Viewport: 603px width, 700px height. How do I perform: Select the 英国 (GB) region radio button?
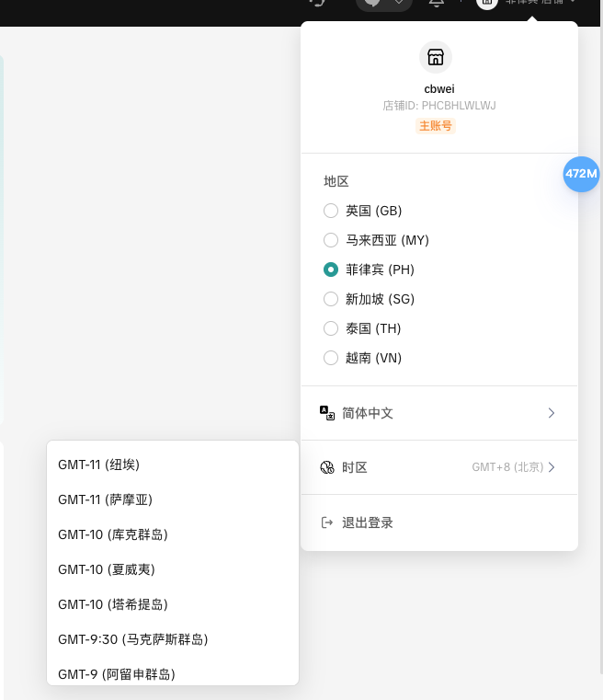(x=331, y=211)
